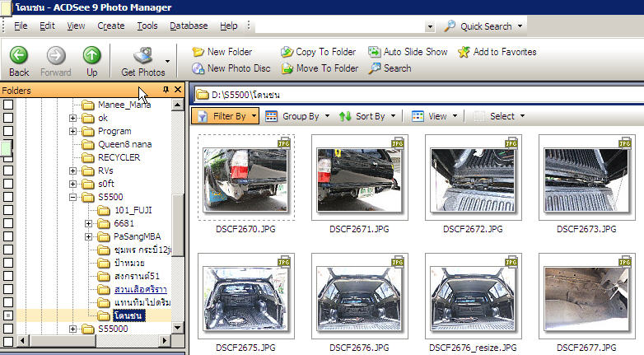This screenshot has width=644, height=355.
Task: Open the Tools menu
Action: (147, 26)
